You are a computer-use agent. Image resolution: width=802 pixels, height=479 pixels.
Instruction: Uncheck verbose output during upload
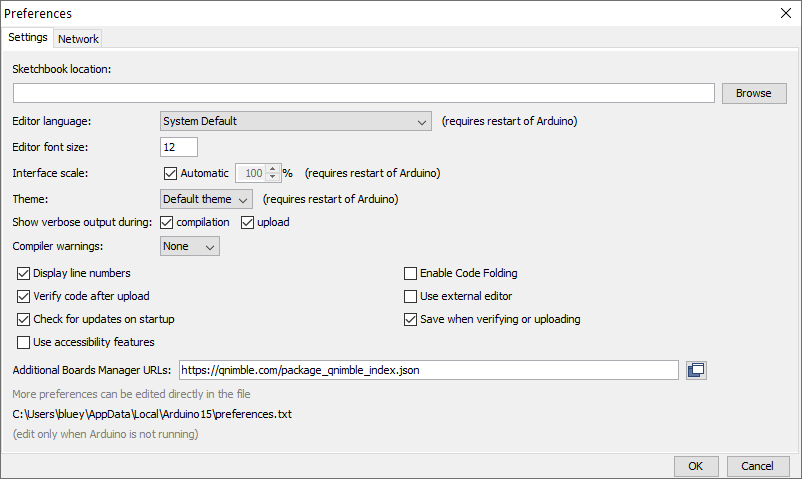coord(247,222)
